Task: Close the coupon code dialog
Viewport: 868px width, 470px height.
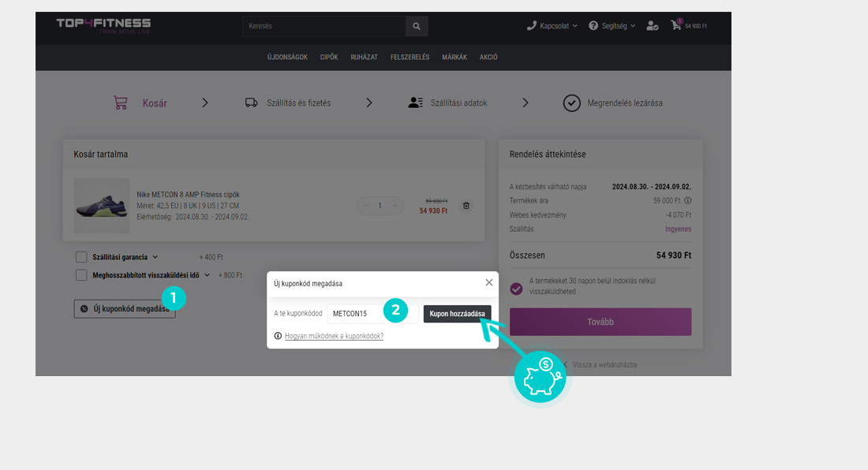Action: click(488, 282)
